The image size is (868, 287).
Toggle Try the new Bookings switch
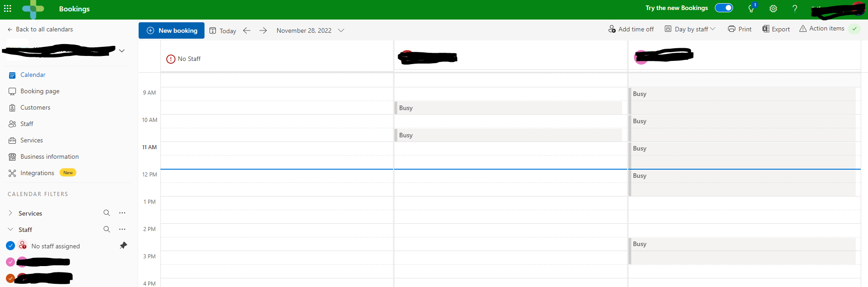tap(724, 8)
